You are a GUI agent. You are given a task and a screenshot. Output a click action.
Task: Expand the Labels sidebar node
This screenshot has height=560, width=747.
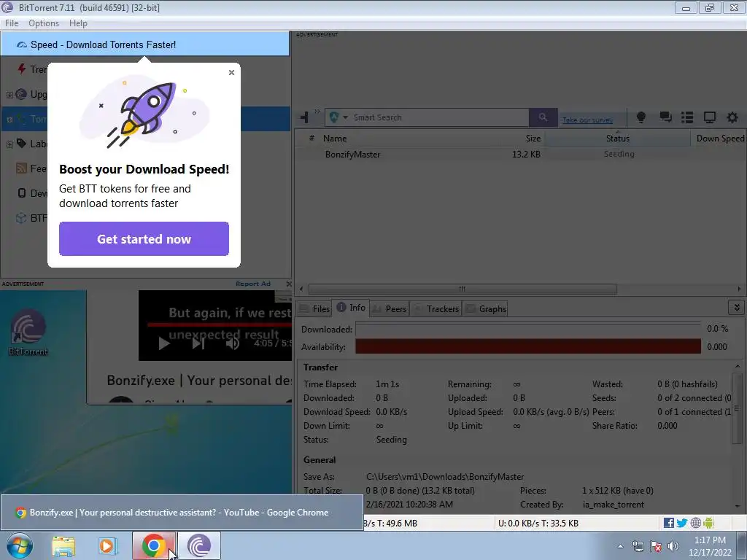click(x=9, y=144)
